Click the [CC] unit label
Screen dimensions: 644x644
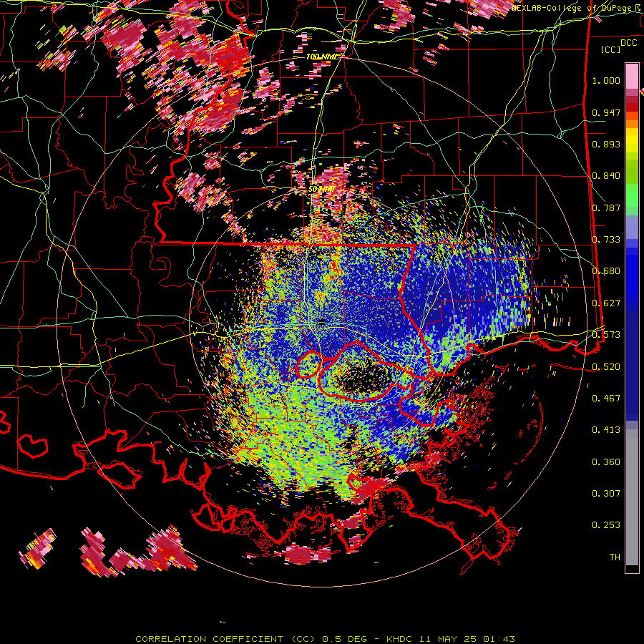(x=610, y=49)
